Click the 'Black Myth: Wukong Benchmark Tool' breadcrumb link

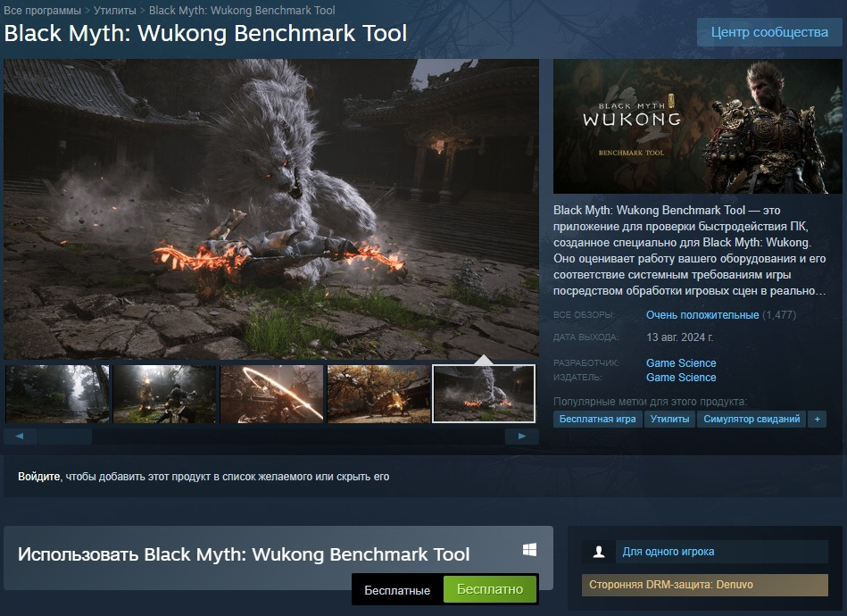242,11
